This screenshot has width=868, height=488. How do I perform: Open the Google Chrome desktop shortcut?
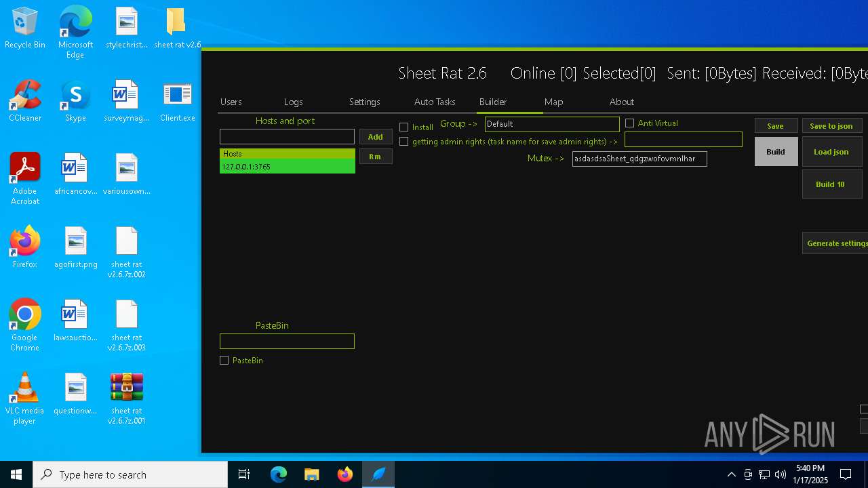(25, 321)
